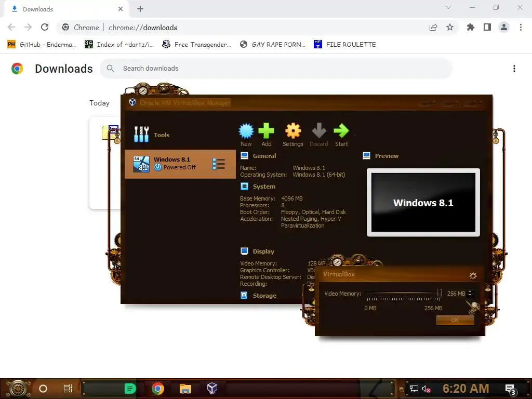Click the 4096 MB base memory value
The height and width of the screenshot is (399, 532).
pyautogui.click(x=292, y=198)
